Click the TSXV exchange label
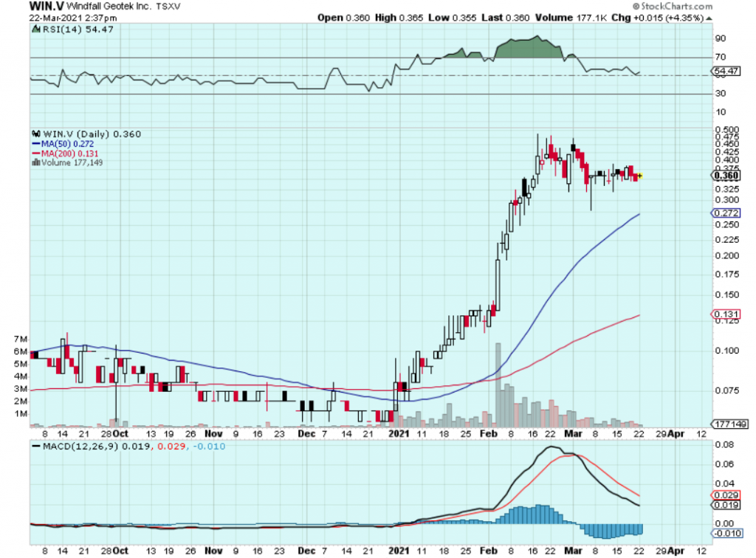 pyautogui.click(x=168, y=7)
